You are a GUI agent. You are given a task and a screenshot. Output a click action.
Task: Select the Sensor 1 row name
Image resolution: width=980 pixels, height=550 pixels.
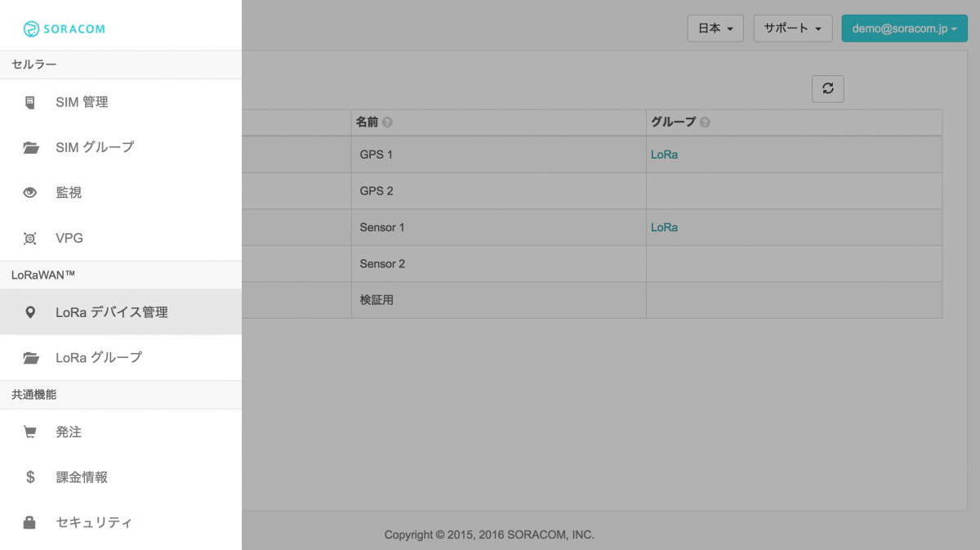pos(382,227)
